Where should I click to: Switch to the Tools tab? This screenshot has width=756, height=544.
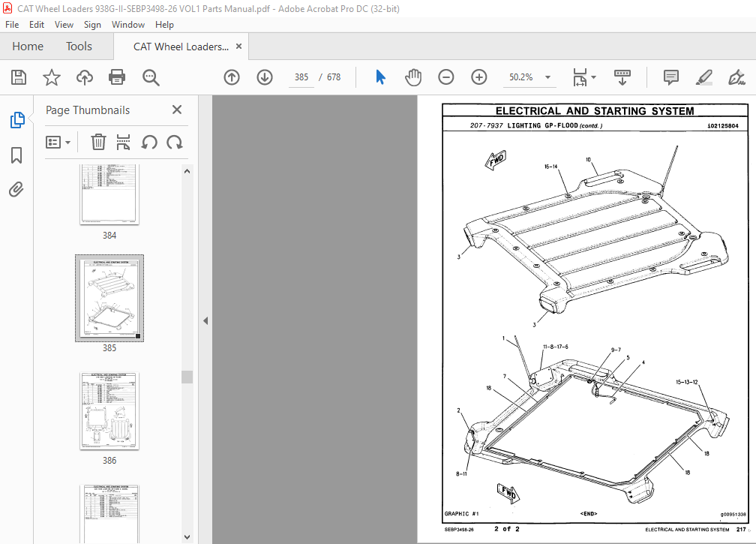pyautogui.click(x=79, y=47)
